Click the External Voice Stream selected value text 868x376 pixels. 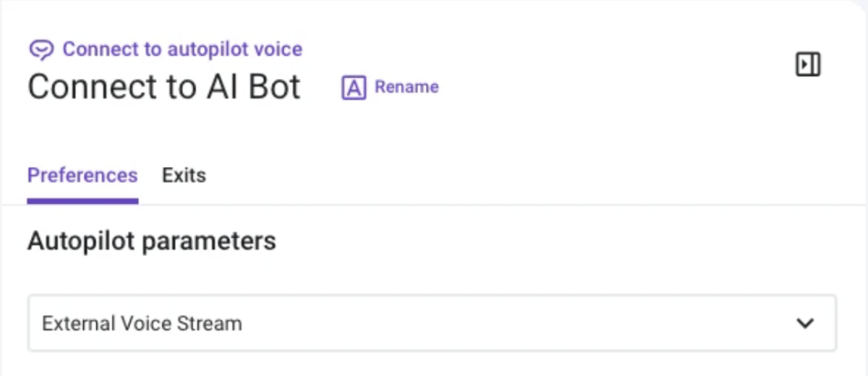142,323
